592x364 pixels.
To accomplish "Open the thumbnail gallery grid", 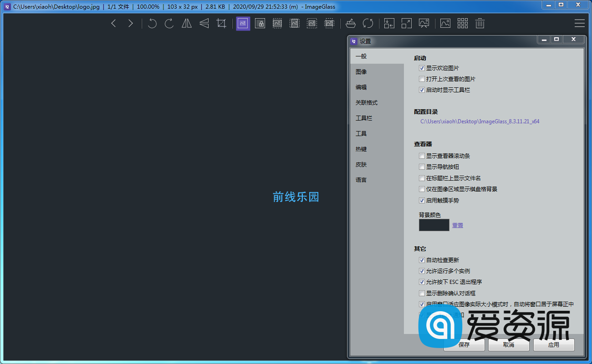I will [x=462, y=23].
